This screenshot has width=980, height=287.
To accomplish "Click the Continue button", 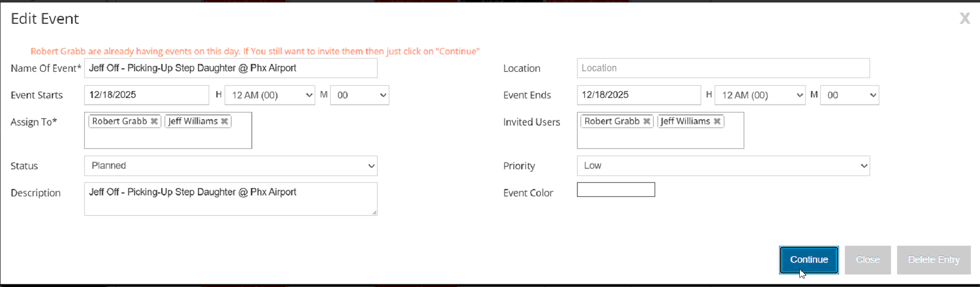I will [809, 260].
